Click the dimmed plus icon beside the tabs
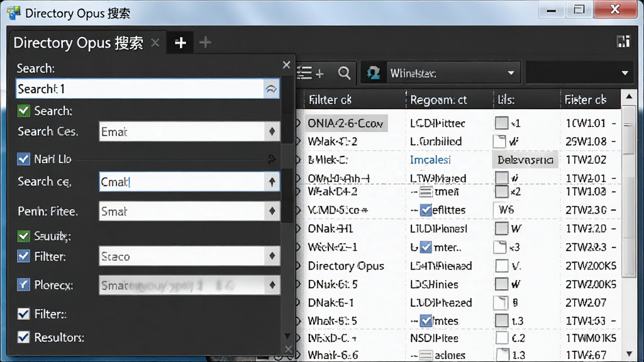644x362 pixels. tap(205, 42)
